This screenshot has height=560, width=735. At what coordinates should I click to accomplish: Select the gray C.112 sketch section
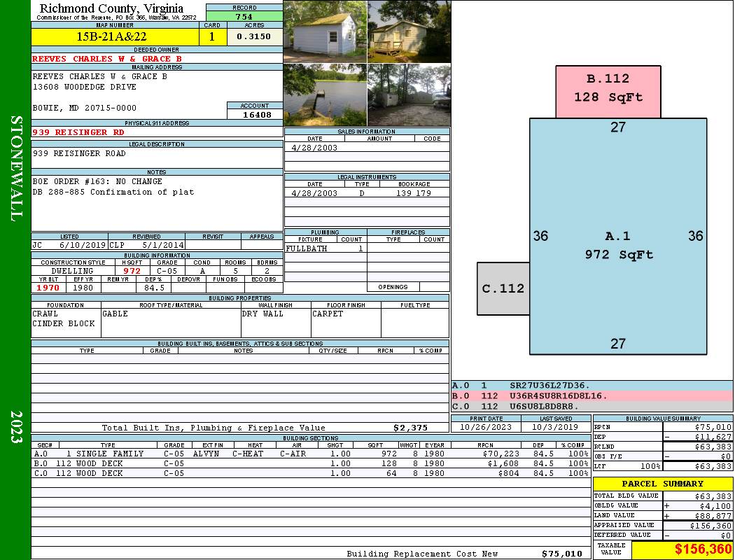tap(503, 288)
